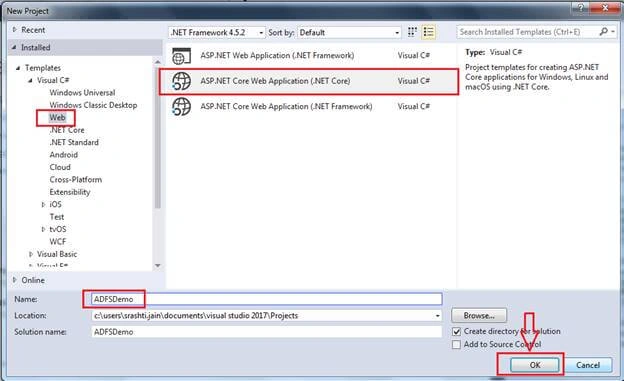Image resolution: width=624 pixels, height=381 pixels.
Task: Expand the Visual Basic node
Action: coord(31,254)
